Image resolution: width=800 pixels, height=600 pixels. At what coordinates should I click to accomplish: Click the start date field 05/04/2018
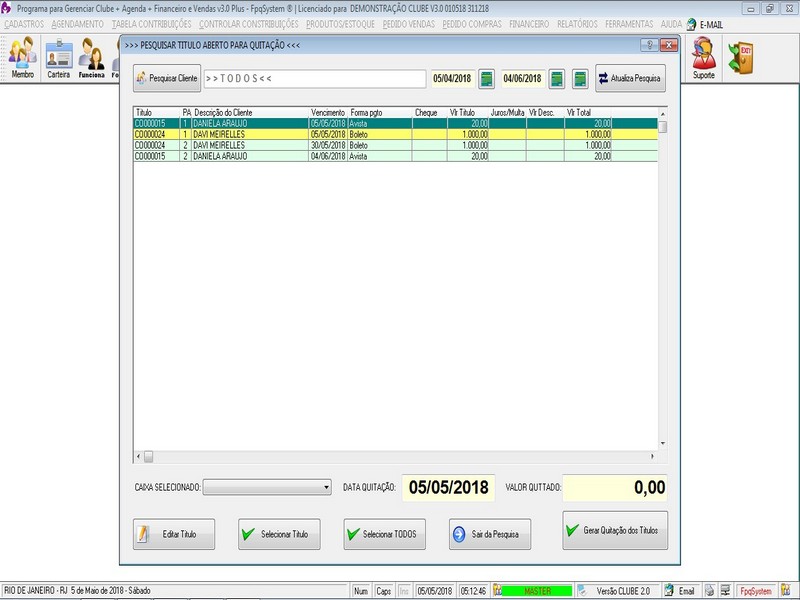click(453, 79)
